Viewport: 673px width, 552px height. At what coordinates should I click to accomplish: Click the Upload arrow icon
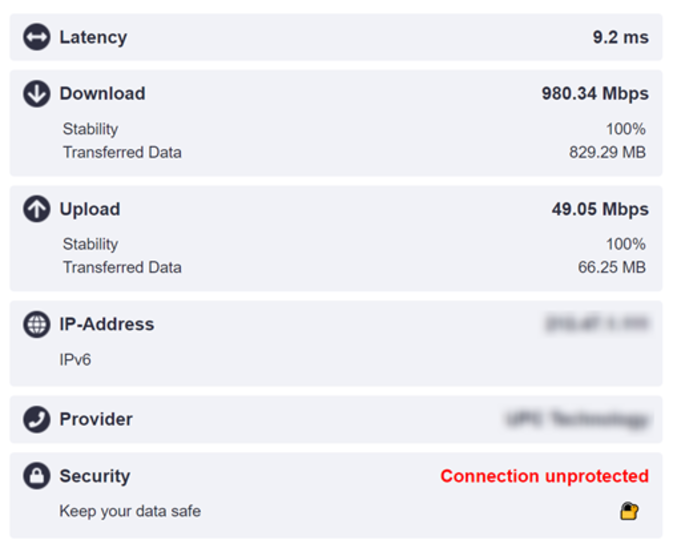36,209
